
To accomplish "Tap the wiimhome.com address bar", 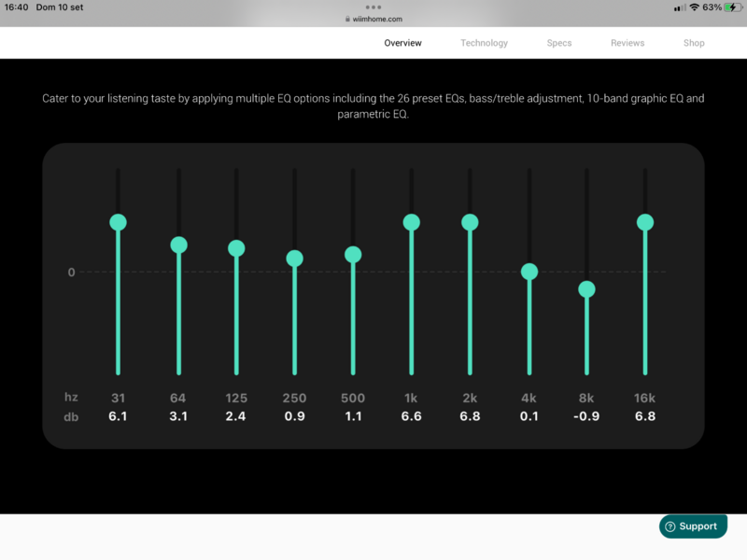I will click(x=373, y=18).
